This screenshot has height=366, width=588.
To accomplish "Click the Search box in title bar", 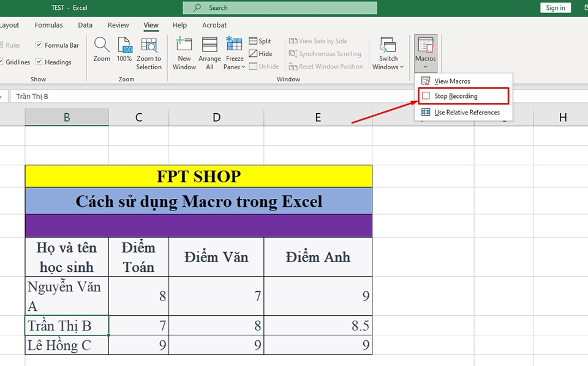I will (x=280, y=8).
